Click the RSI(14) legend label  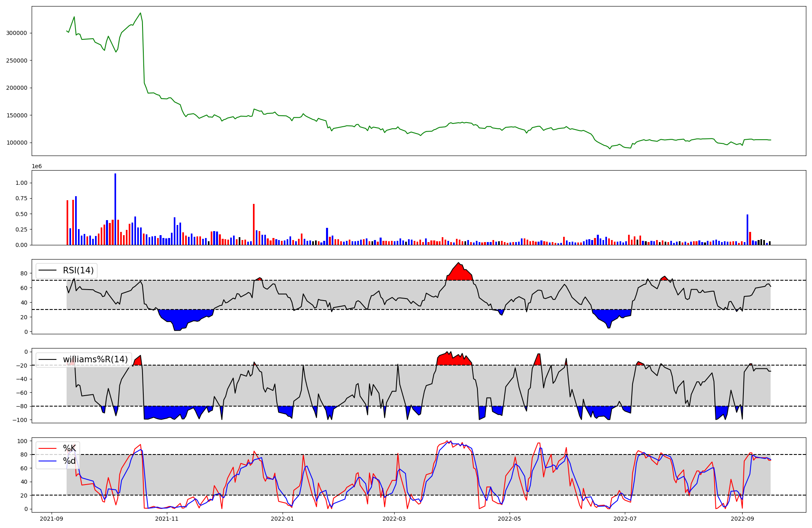tap(78, 270)
